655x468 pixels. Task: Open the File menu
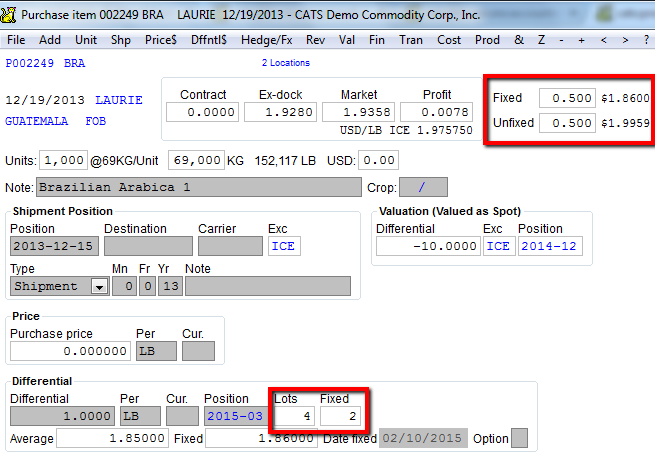click(x=16, y=40)
